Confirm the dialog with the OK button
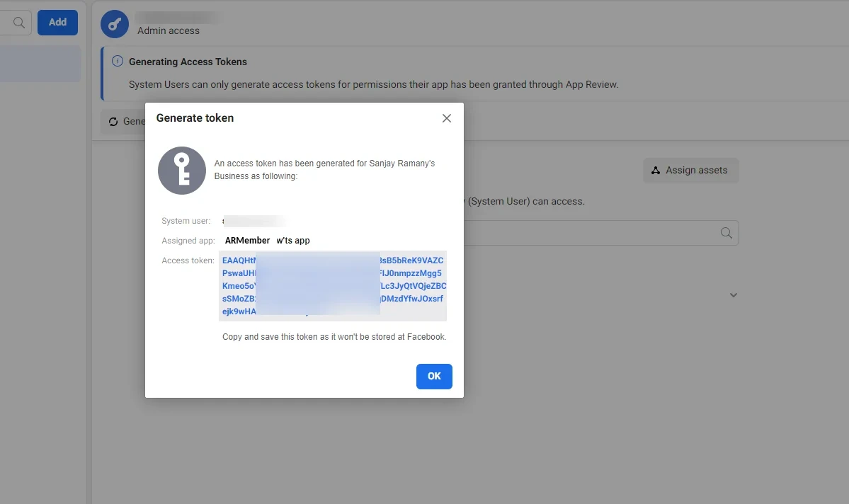Viewport: 849px width, 504px height. click(434, 377)
